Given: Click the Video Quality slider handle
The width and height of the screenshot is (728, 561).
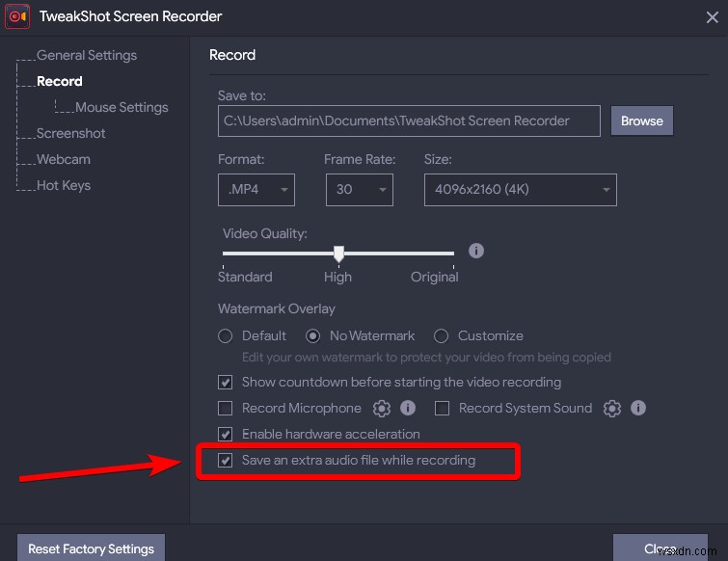Looking at the screenshot, I should (338, 254).
